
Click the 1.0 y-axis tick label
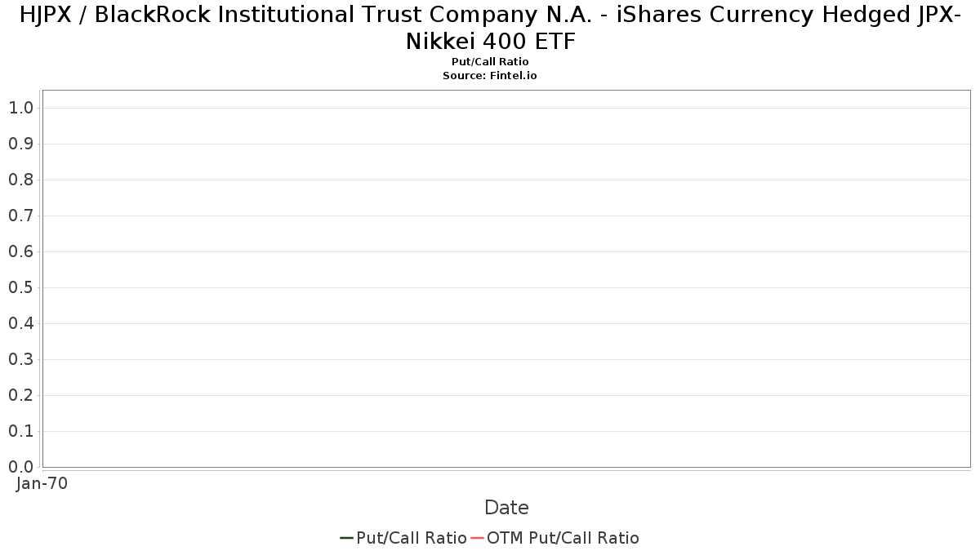[x=20, y=108]
